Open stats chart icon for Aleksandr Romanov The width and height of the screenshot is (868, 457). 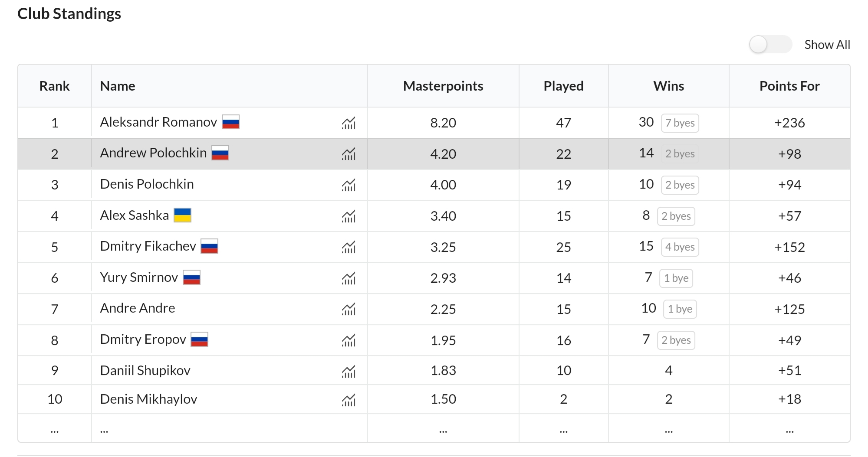[349, 124]
